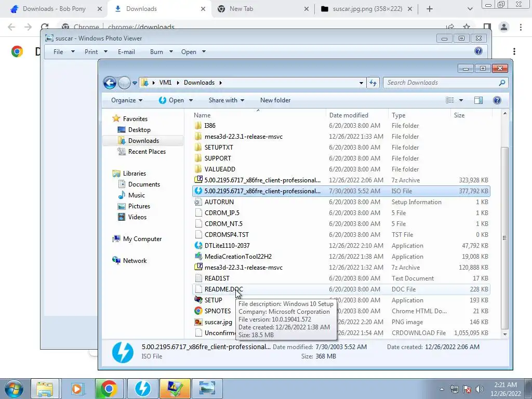Open the Videos library
532x399 pixels.
point(137,217)
